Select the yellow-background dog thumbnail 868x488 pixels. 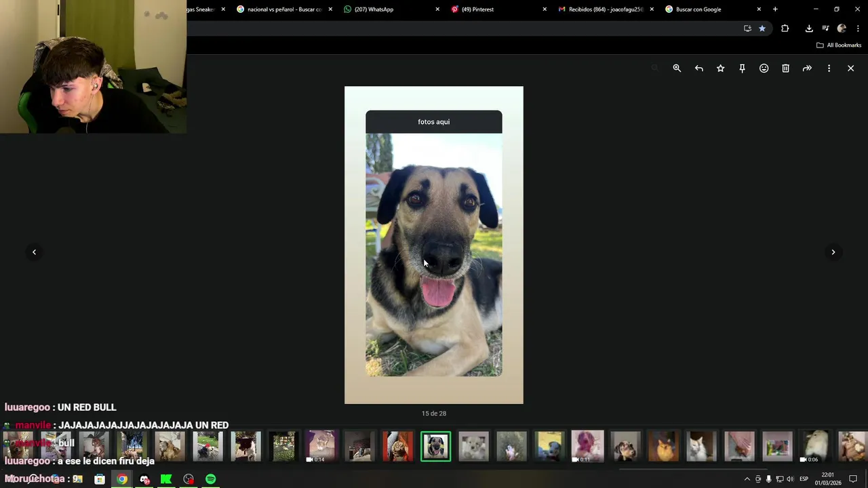coord(549,447)
